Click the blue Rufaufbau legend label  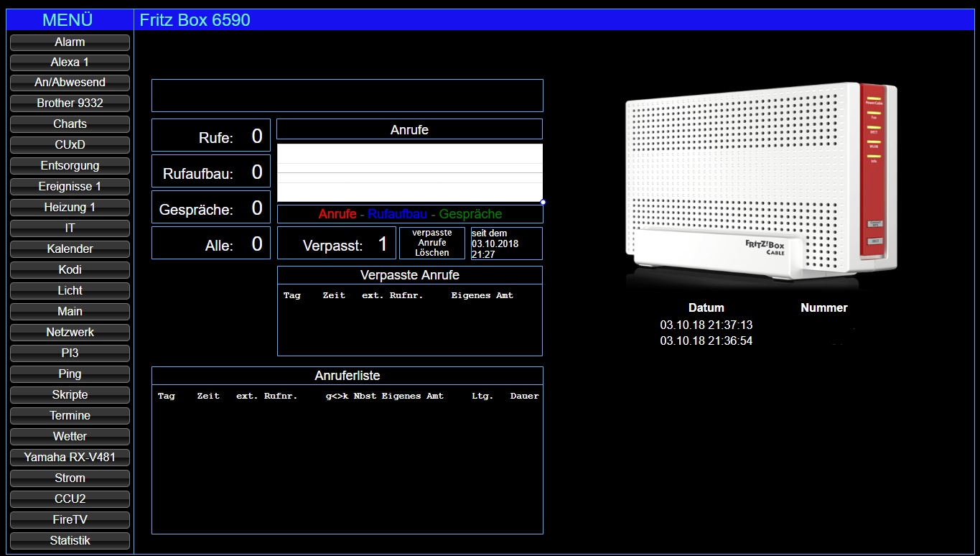[398, 214]
